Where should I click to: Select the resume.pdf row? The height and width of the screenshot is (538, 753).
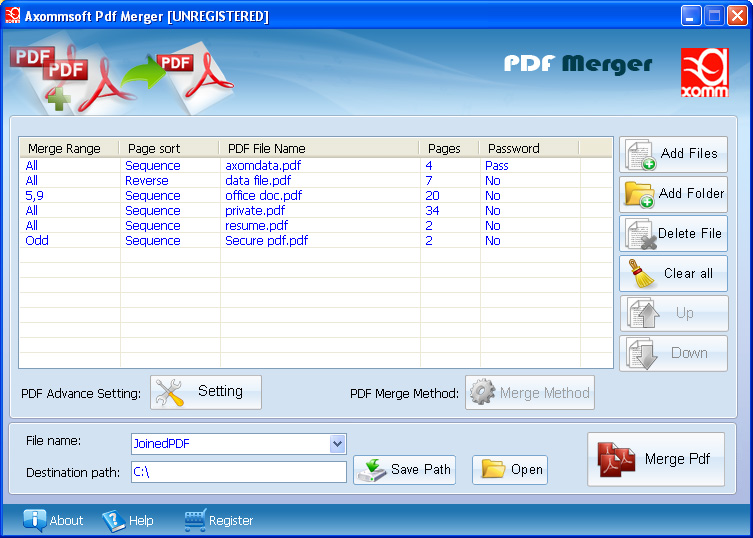(316, 225)
